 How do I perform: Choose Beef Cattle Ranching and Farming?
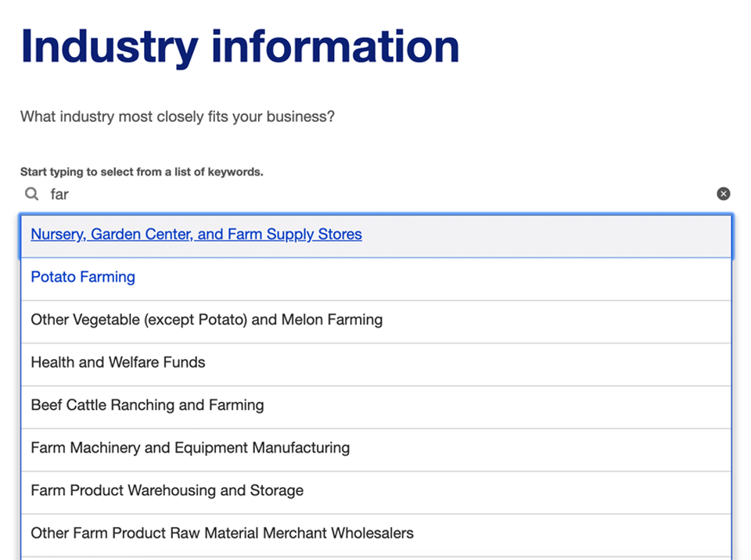(x=147, y=405)
